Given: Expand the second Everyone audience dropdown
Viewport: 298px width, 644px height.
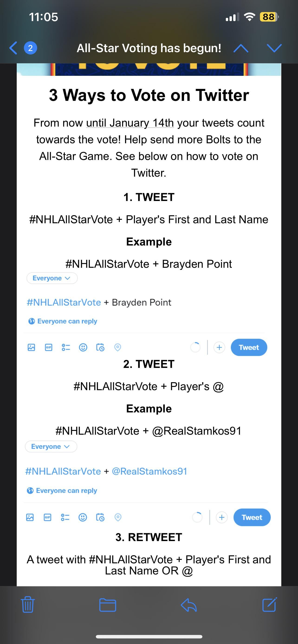Looking at the screenshot, I should click(51, 447).
